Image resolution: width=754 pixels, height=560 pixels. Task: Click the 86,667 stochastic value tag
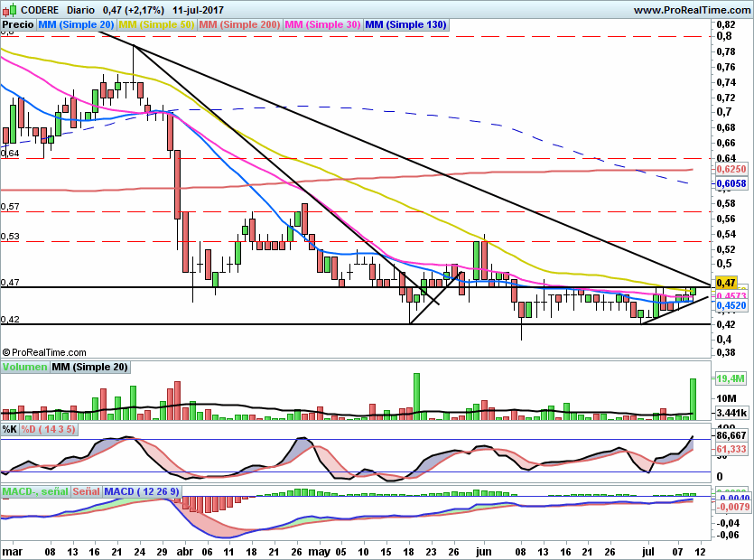(731, 436)
